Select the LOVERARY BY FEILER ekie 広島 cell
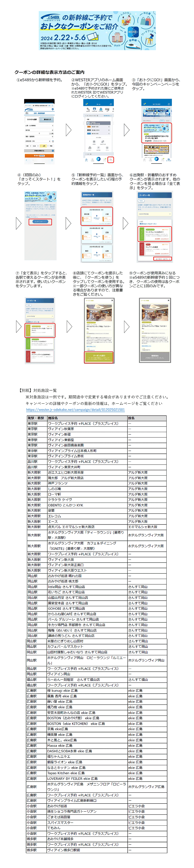194x868 pixels. (x=87, y=778)
